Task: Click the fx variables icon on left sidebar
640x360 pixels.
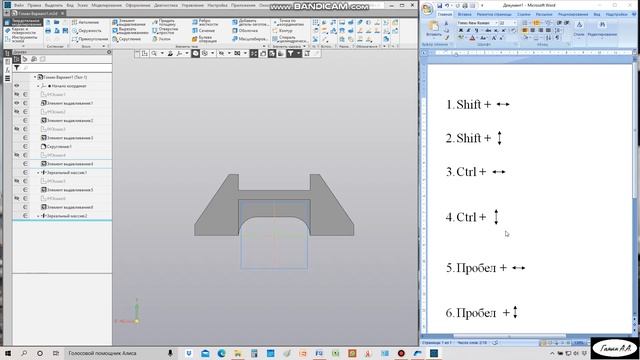Action: coord(7,70)
